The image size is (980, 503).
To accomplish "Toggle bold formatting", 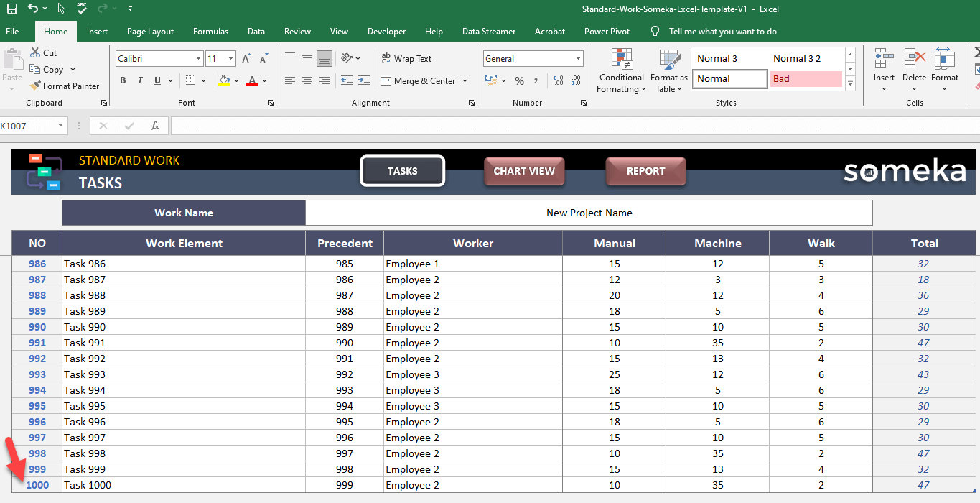I will click(123, 80).
